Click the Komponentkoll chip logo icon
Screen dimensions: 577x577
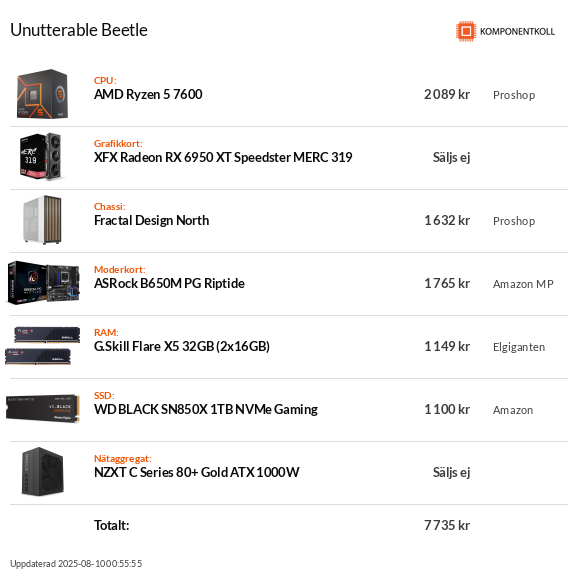466,31
